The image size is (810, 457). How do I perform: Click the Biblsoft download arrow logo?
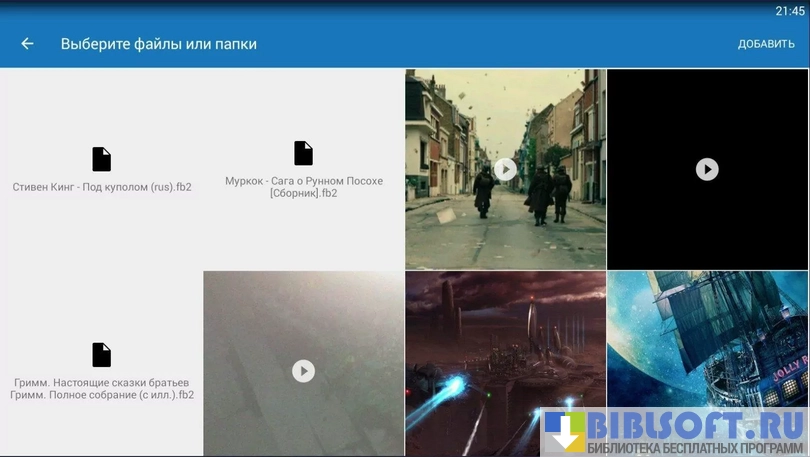click(567, 432)
